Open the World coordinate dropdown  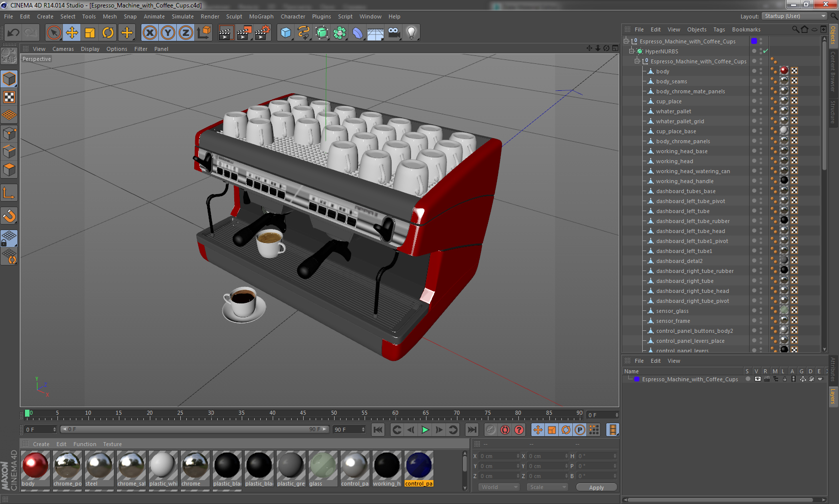point(499,487)
